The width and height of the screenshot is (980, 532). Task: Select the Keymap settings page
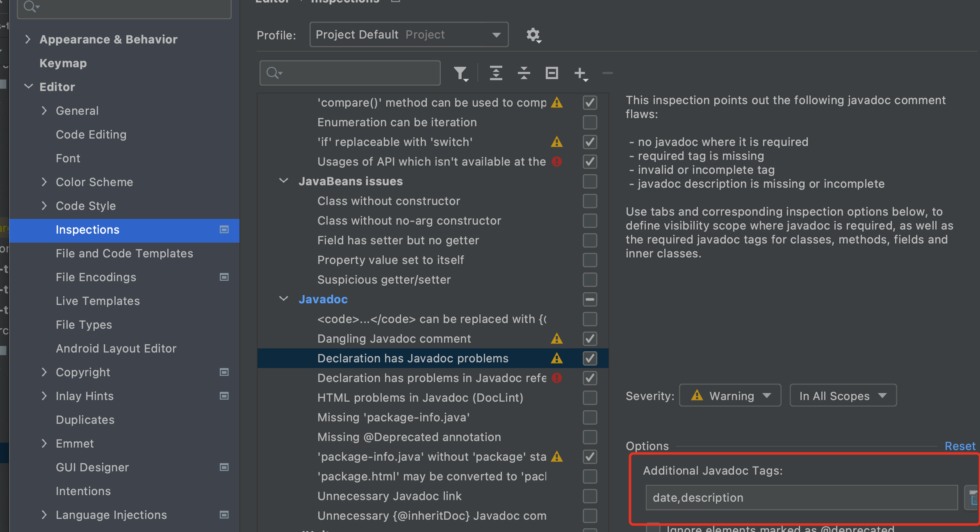tap(63, 63)
